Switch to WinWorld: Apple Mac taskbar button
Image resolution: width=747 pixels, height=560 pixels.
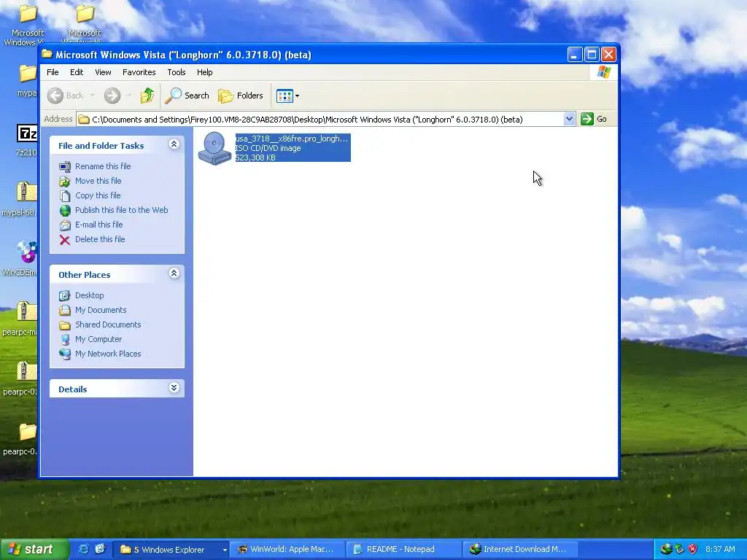[x=287, y=550]
